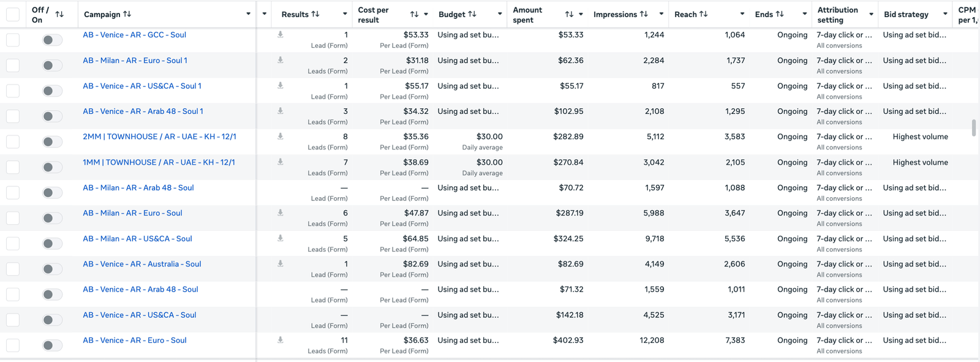The image size is (980, 362).
Task: Download leads for AB - Milan - AR - Euro - Soul 1
Action: [280, 60]
